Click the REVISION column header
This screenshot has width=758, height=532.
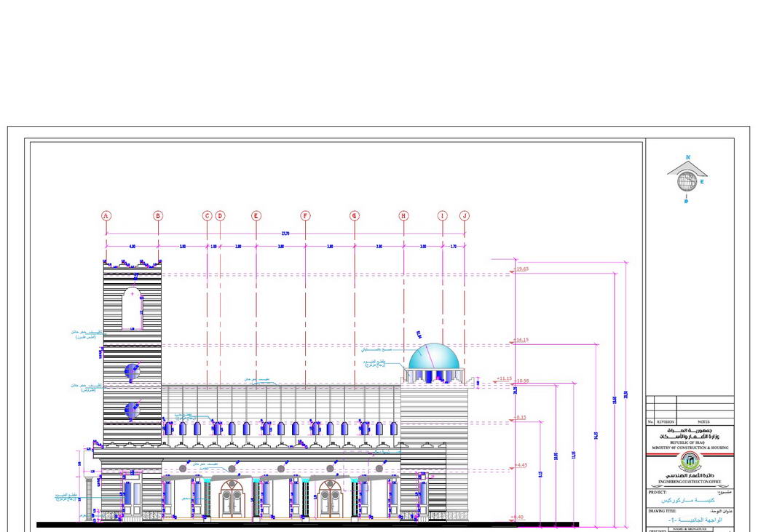pyautogui.click(x=666, y=422)
